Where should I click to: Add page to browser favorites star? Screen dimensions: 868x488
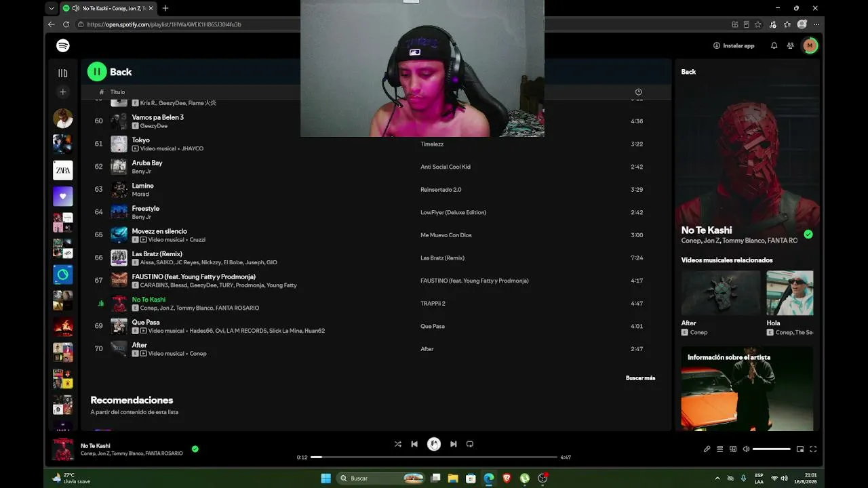759,24
